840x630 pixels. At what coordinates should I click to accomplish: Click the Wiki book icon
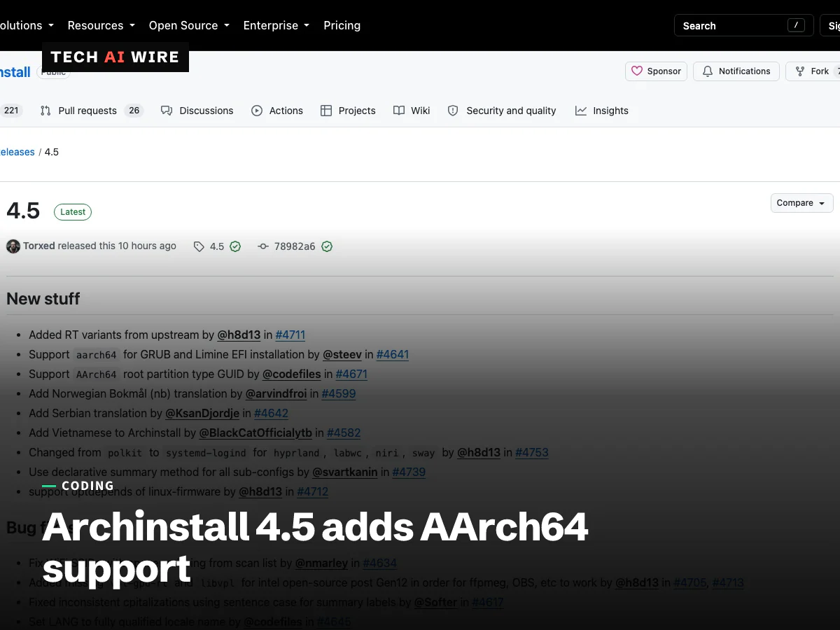coord(399,111)
